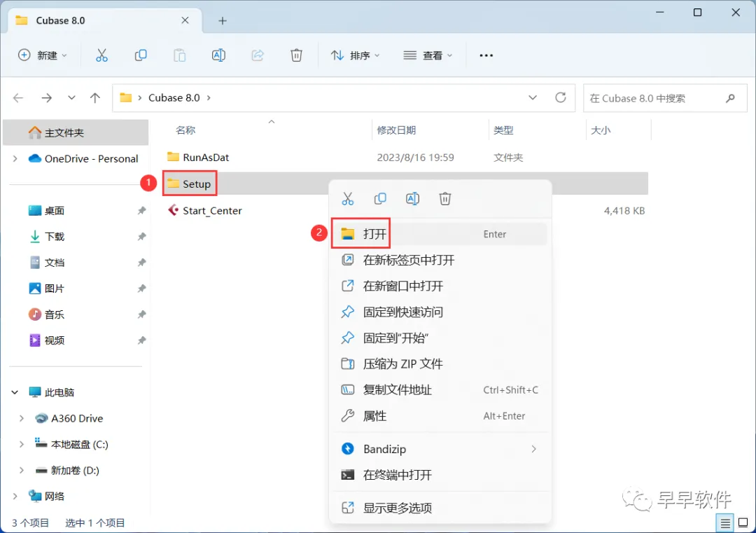
Task: Select 固定到快速访问
Action: (x=440, y=312)
